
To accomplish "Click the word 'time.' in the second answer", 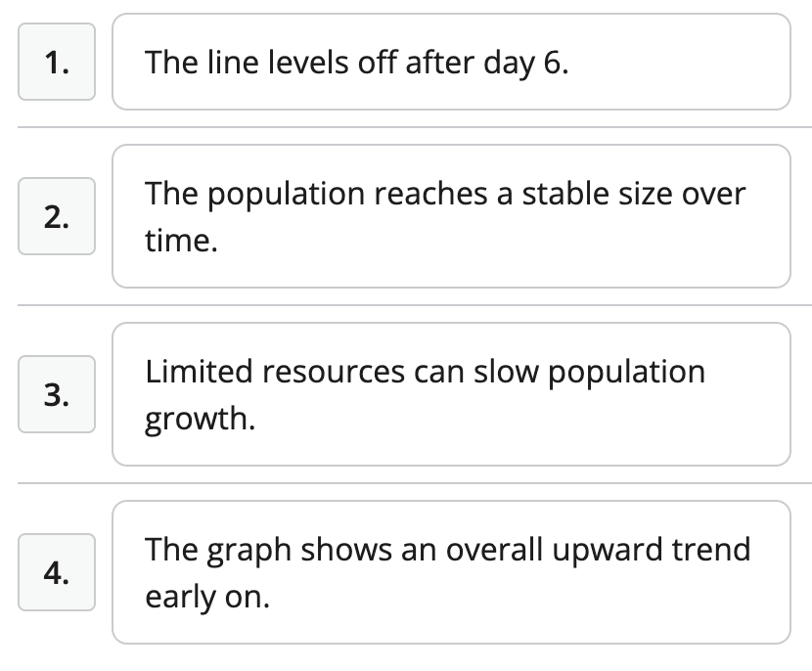I will (x=181, y=241).
